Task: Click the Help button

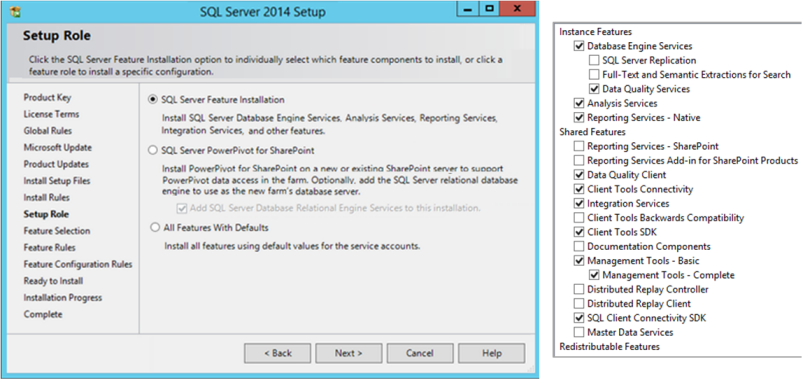Action: click(x=492, y=353)
